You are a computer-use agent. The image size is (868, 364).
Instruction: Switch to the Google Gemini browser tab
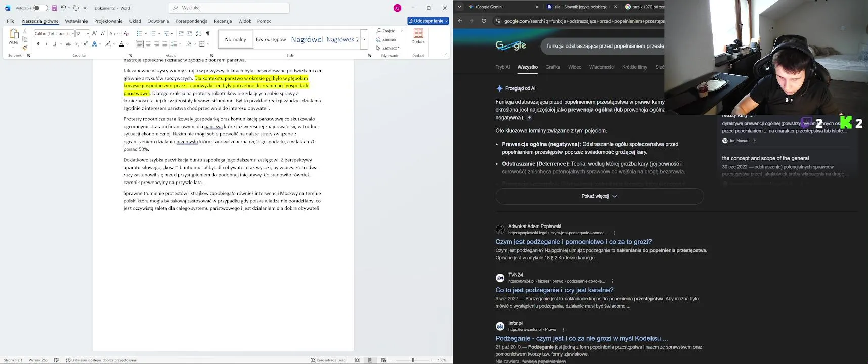[x=504, y=7]
